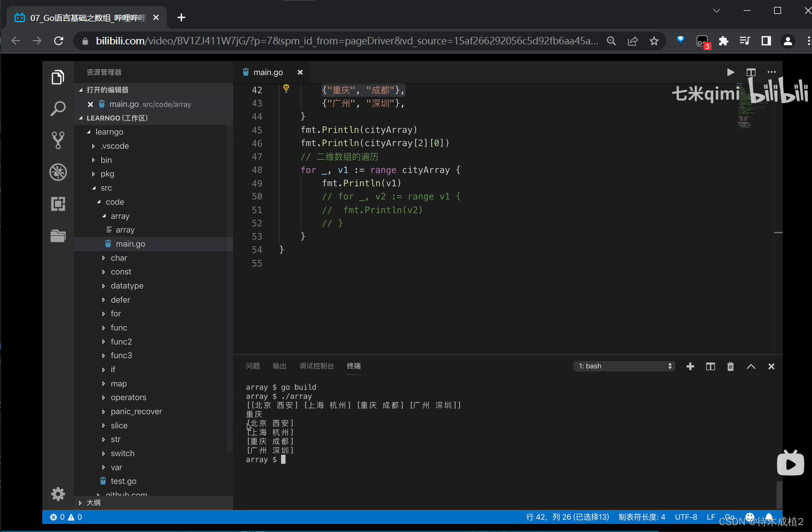Click the errors and warnings status indicator
The height and width of the screenshot is (532, 812).
66,517
